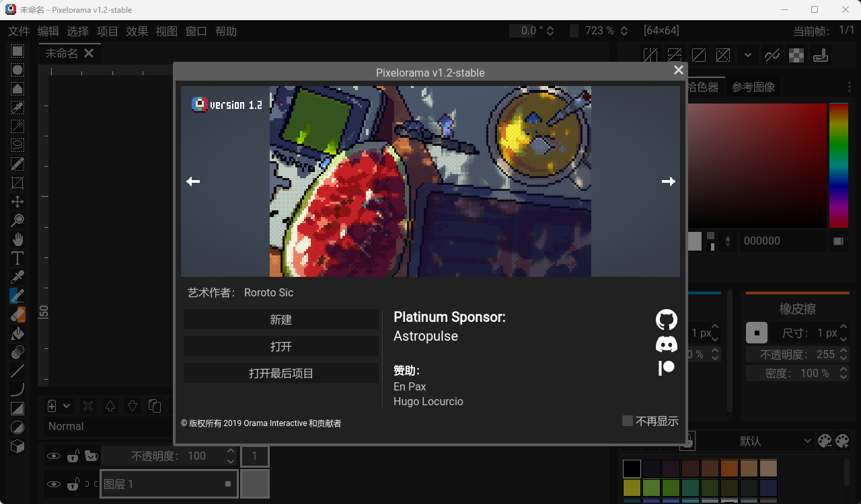The image size is (861, 504).
Task: Adjust the rotation angle stepper
Action: tap(550, 31)
